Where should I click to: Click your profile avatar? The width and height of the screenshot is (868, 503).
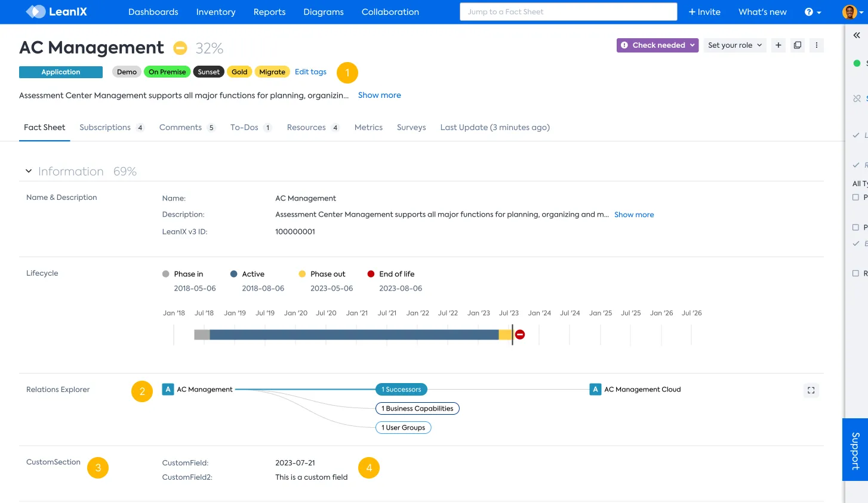pyautogui.click(x=848, y=11)
